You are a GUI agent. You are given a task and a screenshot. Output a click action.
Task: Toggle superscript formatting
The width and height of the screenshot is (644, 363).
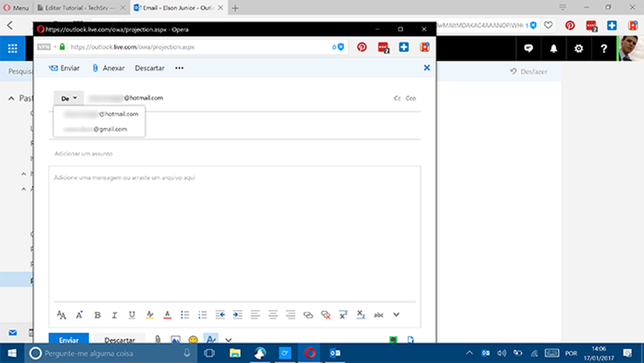tap(343, 315)
